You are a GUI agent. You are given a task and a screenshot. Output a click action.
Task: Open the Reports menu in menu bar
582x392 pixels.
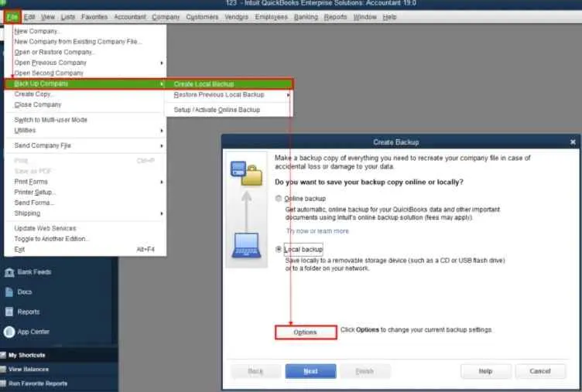335,17
